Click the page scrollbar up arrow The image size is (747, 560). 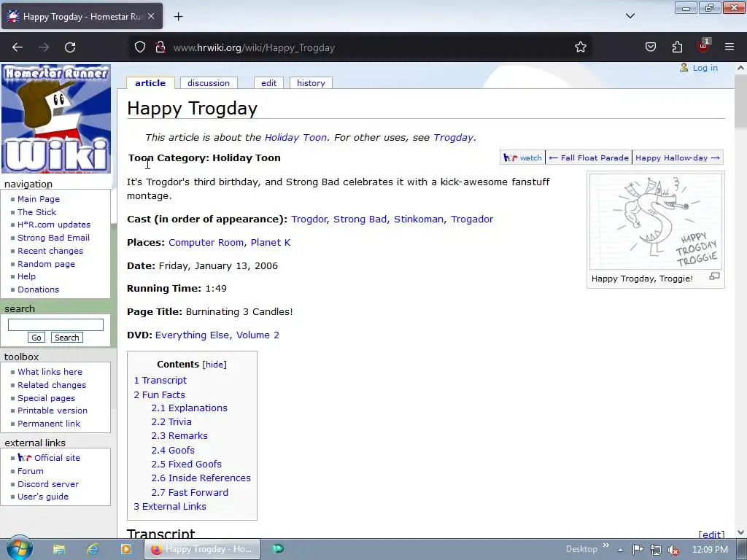(x=740, y=68)
